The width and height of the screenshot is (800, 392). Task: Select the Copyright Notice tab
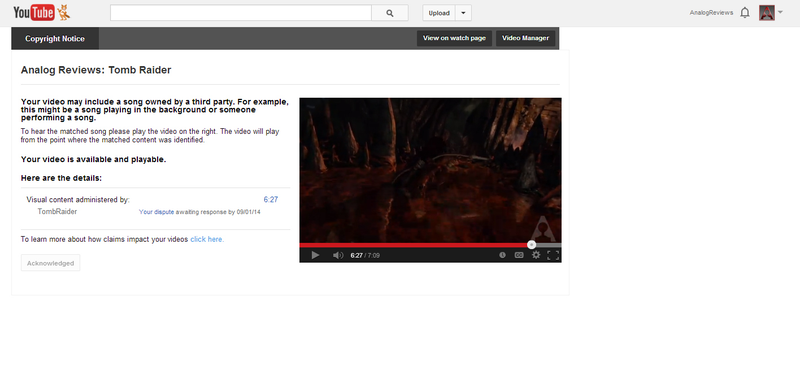click(x=55, y=38)
